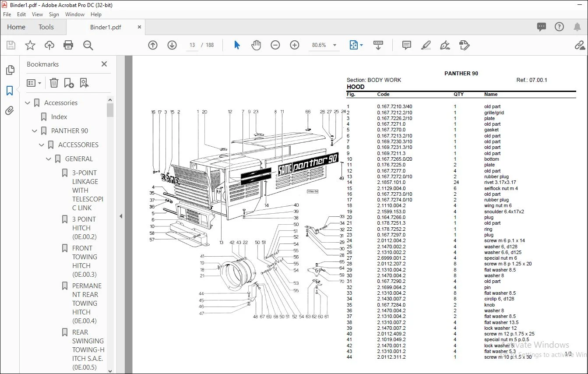Switch to the Tools tab

coord(46,27)
